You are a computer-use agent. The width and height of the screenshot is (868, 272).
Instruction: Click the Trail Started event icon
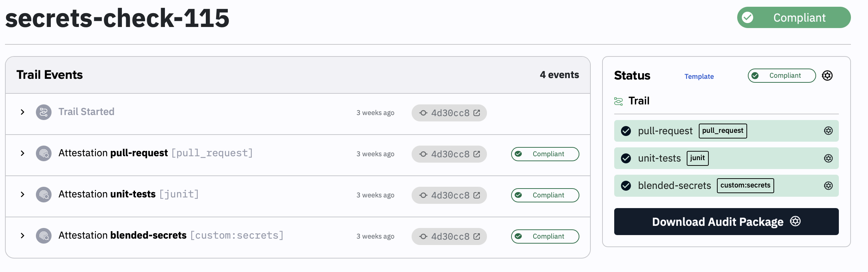click(x=44, y=112)
